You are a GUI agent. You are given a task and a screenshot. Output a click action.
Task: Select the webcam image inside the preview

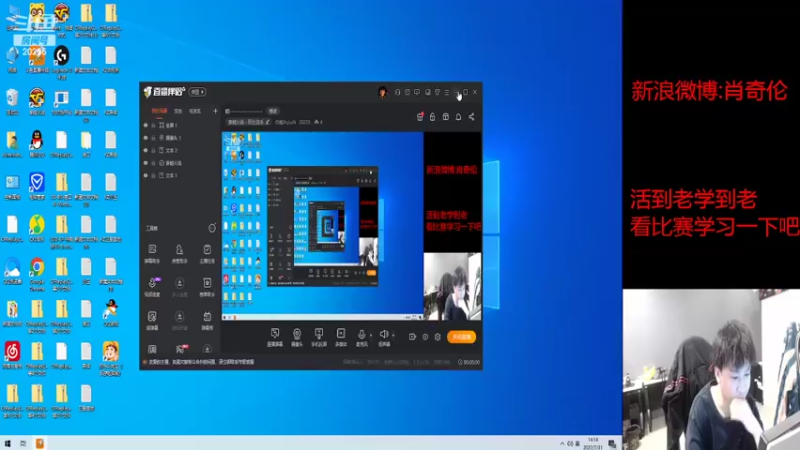(x=453, y=287)
